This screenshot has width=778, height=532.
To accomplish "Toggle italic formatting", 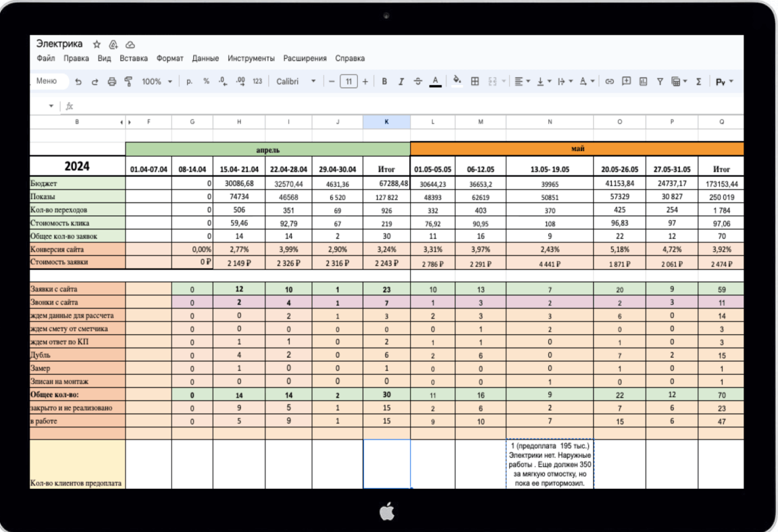I will click(x=401, y=82).
